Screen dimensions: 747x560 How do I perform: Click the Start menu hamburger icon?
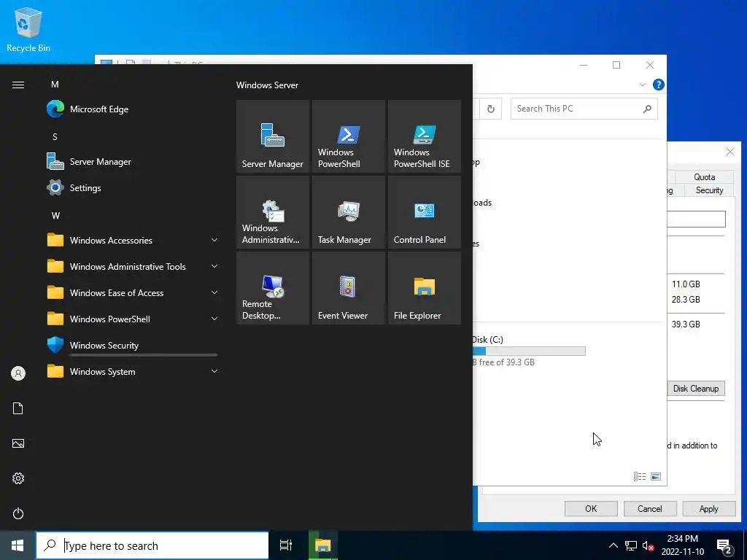point(18,85)
